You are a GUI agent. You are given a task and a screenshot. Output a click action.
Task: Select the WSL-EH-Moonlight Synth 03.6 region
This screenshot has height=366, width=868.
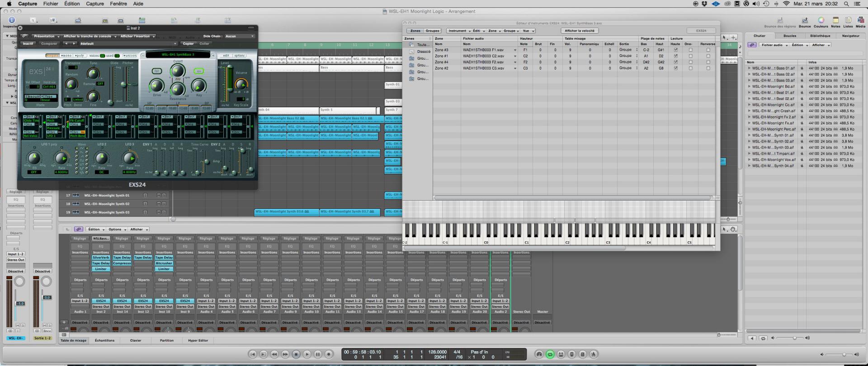pyautogui.click(x=287, y=211)
